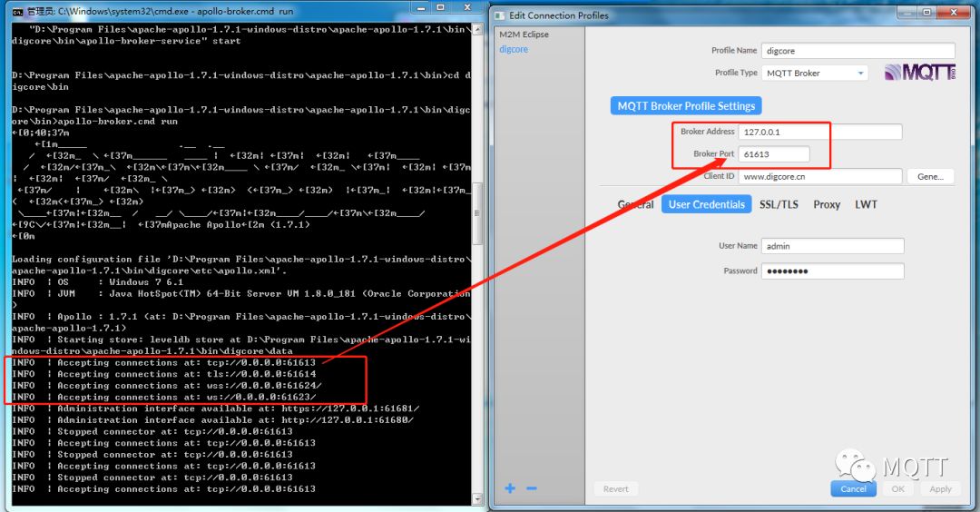Click the OK button
The height and width of the screenshot is (512, 980).
point(898,489)
